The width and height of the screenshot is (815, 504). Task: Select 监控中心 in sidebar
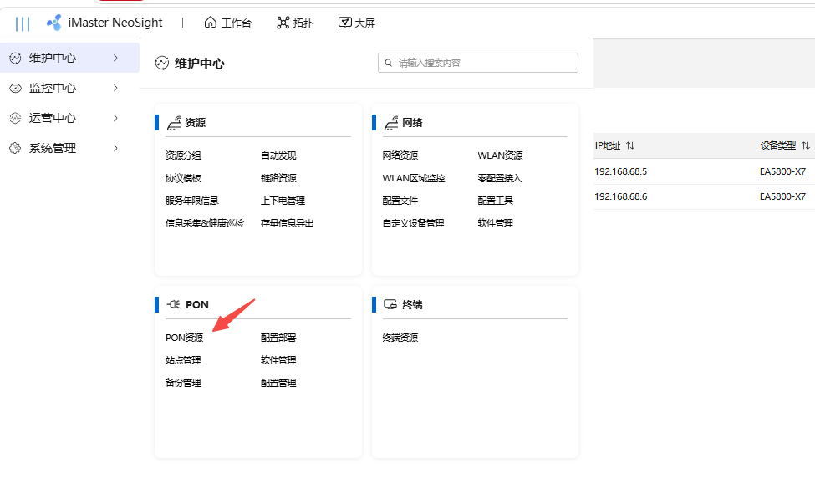(69, 89)
